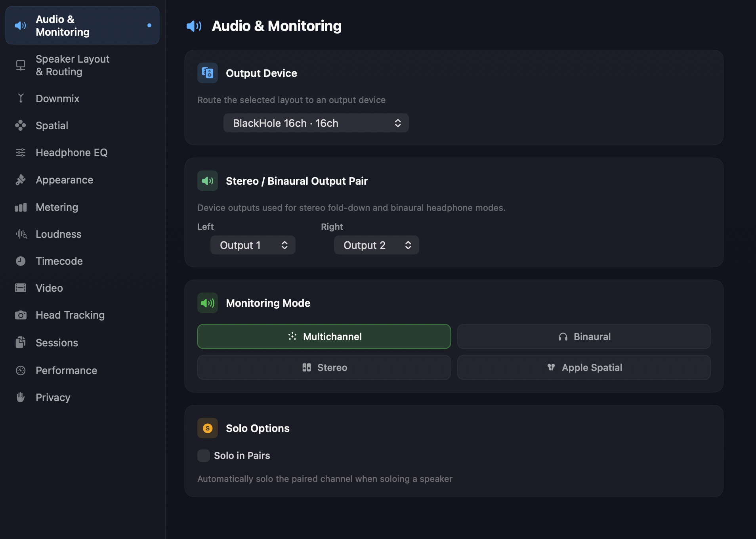Click the Metering bars icon
The image size is (756, 539).
(21, 207)
